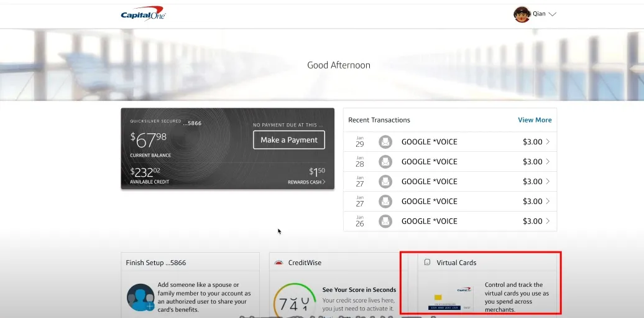Click the Capital One logo

(143, 14)
